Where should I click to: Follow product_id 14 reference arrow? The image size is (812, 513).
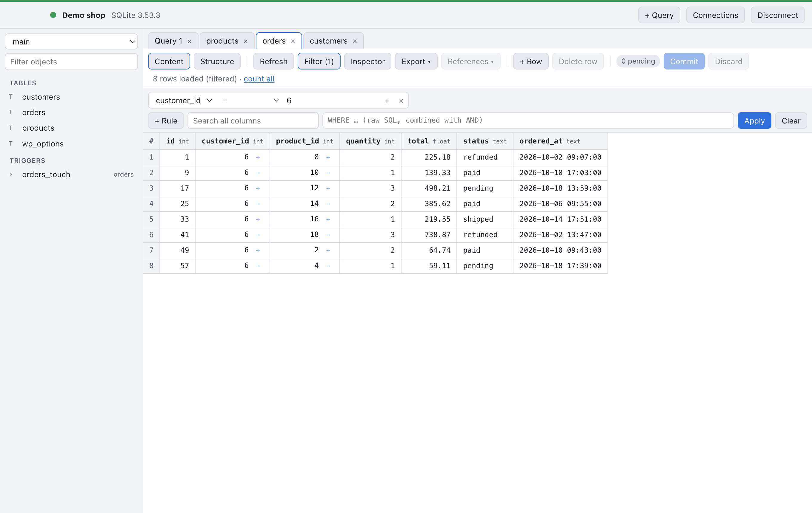pos(328,204)
